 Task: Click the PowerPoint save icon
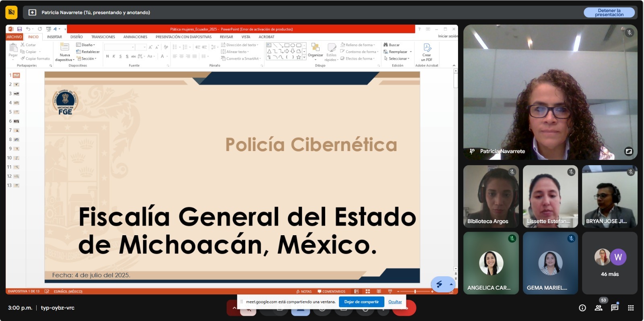pos(19,29)
